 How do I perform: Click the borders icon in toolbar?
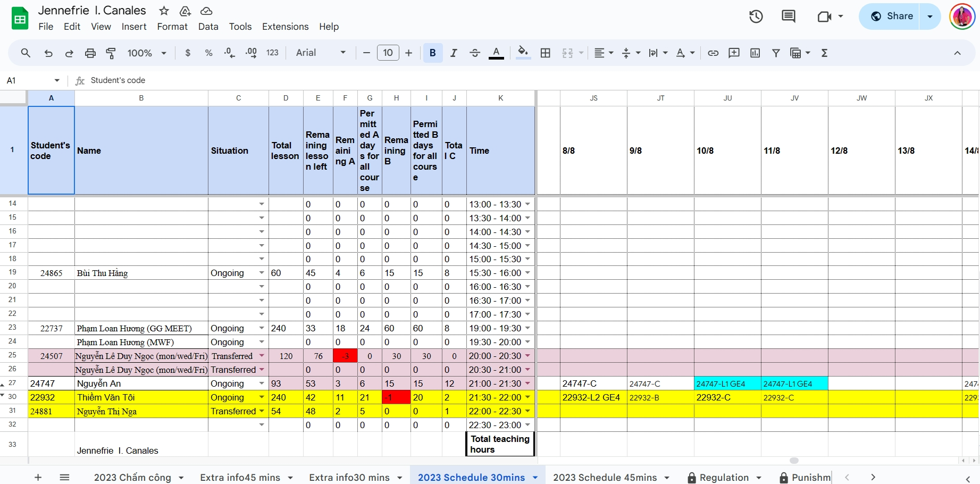(545, 53)
